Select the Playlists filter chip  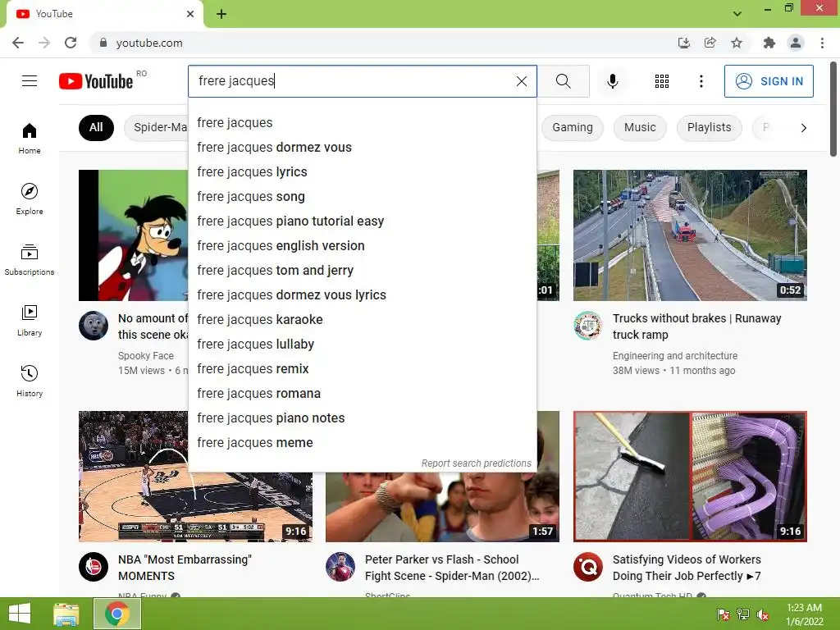pyautogui.click(x=709, y=127)
